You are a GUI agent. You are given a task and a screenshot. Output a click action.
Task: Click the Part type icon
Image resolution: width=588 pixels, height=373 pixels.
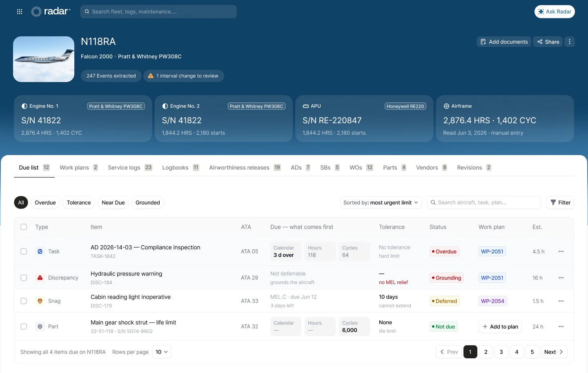coord(40,326)
